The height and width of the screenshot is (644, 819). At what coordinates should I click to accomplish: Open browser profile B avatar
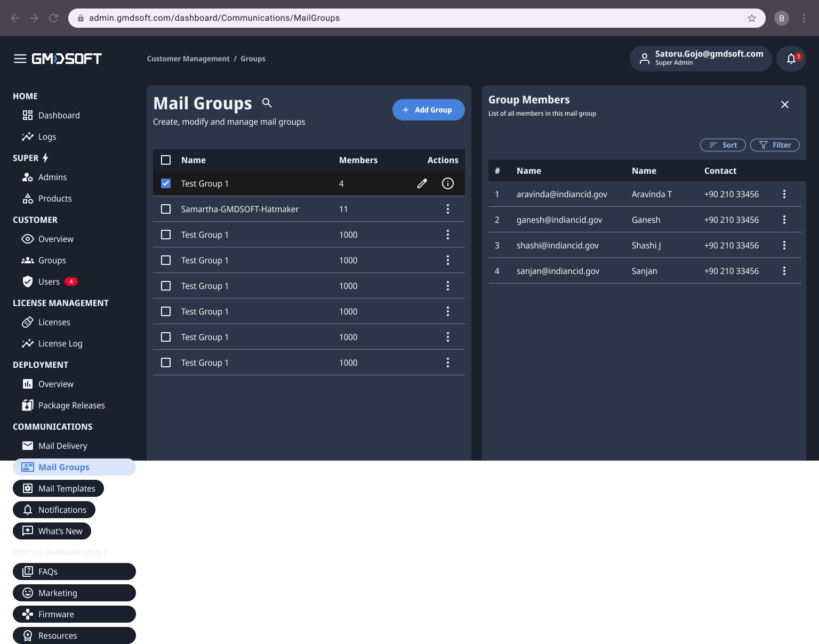pos(782,18)
